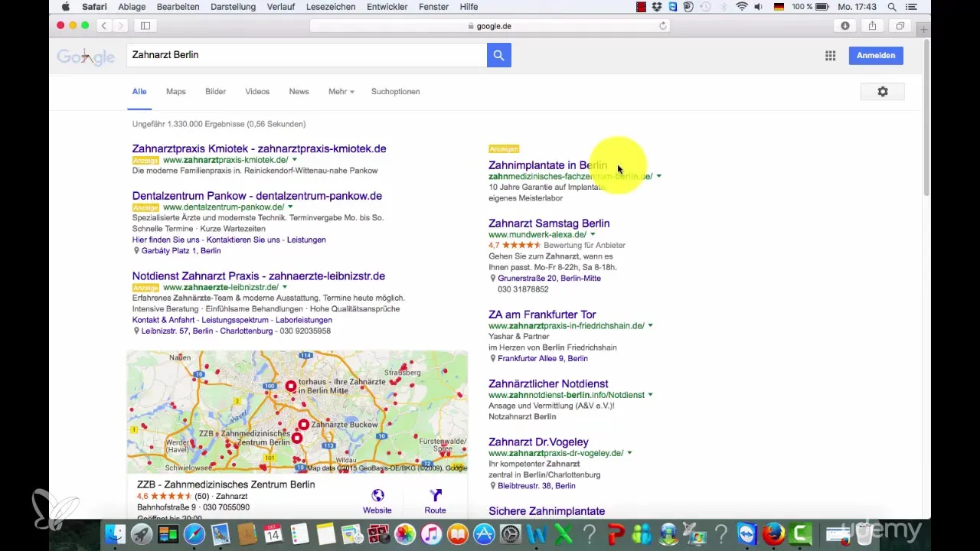Open Safari from the Dock

click(194, 534)
